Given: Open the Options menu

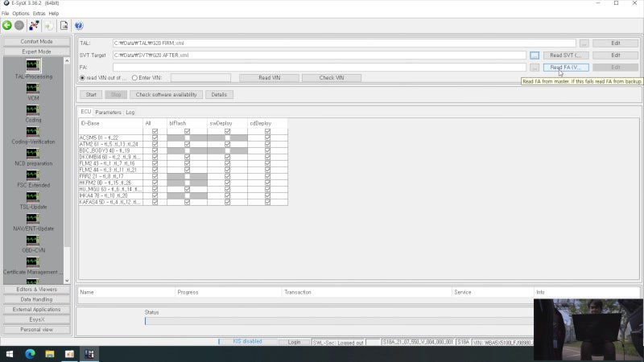Looking at the screenshot, I should point(21,14).
